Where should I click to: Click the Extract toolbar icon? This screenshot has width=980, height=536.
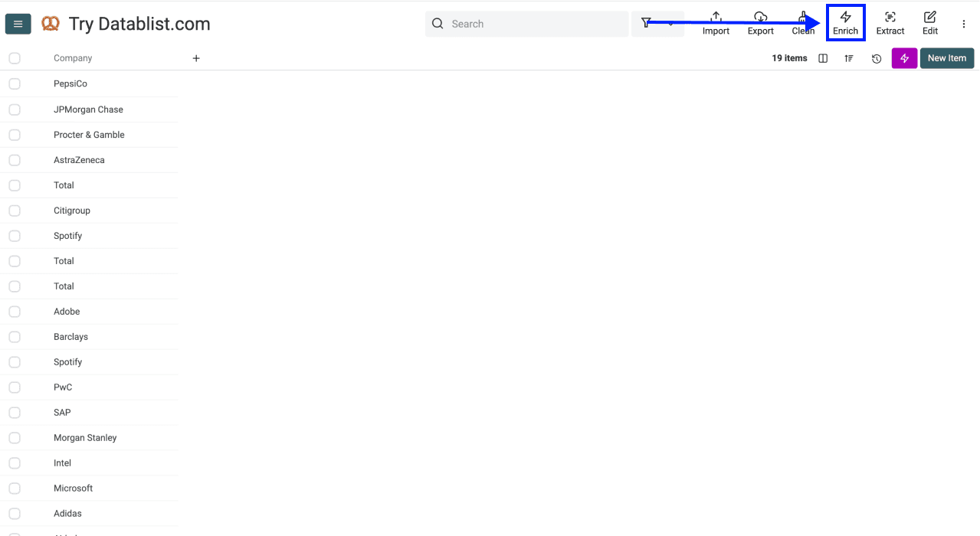pyautogui.click(x=890, y=22)
